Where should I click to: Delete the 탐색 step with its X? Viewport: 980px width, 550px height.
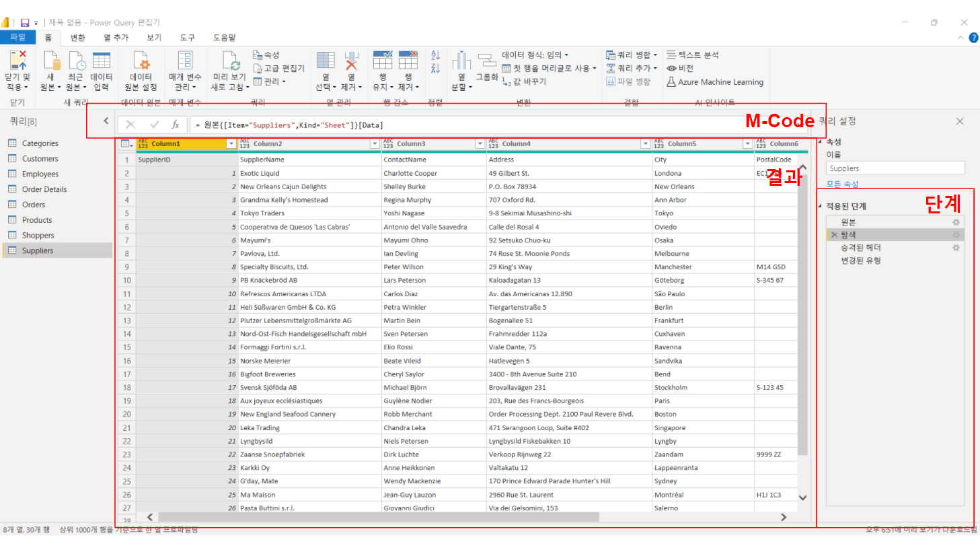[x=834, y=235]
